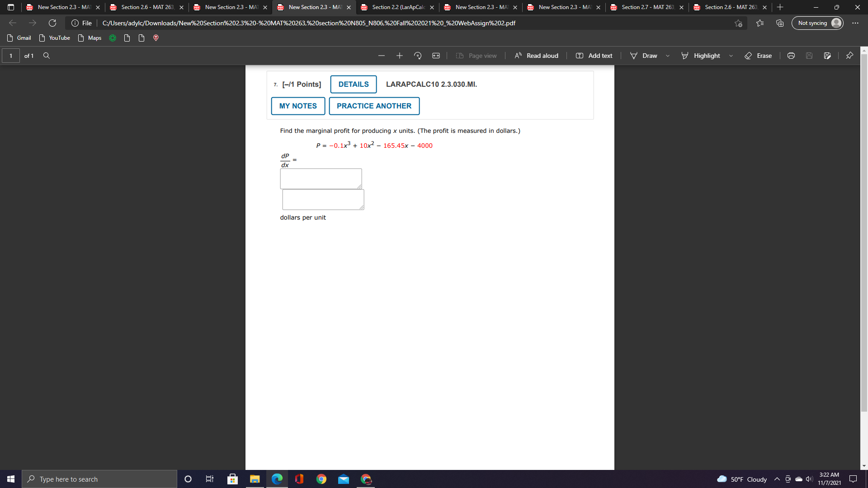The height and width of the screenshot is (488, 868).
Task: Select the Erase tool
Action: [759, 56]
